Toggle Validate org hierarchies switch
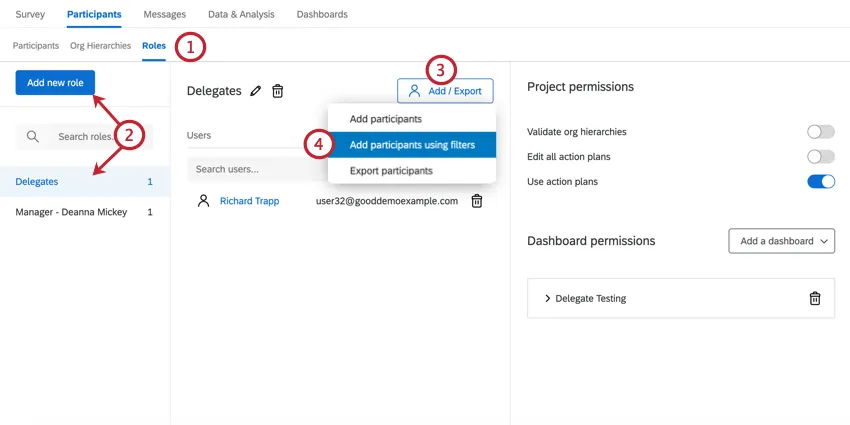The image size is (850, 425). coord(820,132)
